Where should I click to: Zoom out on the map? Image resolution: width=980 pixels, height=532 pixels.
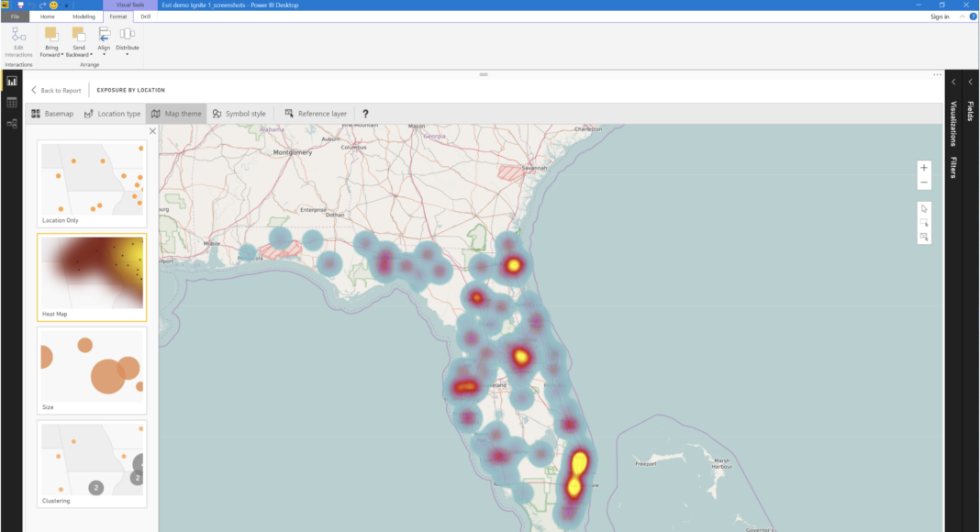pos(924,183)
